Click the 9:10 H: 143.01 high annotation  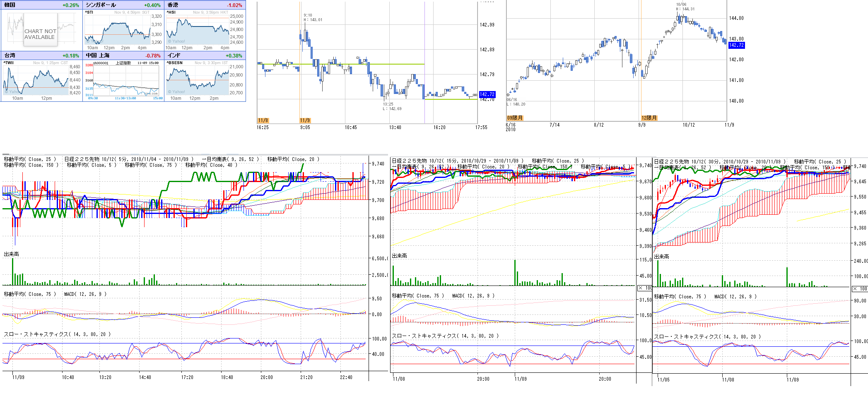pos(313,17)
